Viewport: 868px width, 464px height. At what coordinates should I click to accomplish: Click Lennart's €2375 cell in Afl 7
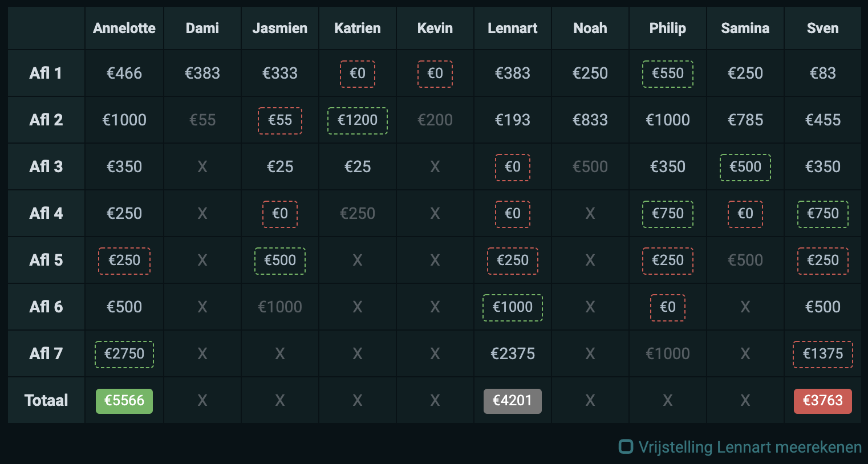tap(512, 354)
